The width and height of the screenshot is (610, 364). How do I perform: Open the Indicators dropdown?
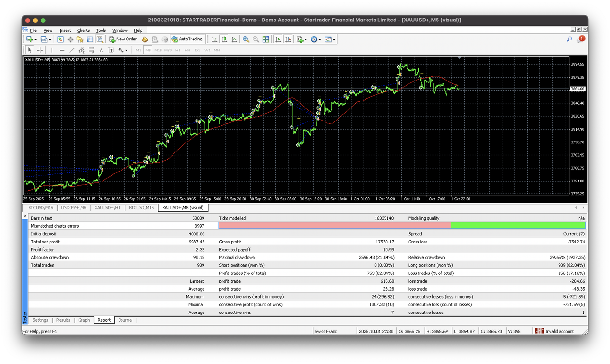click(x=302, y=39)
